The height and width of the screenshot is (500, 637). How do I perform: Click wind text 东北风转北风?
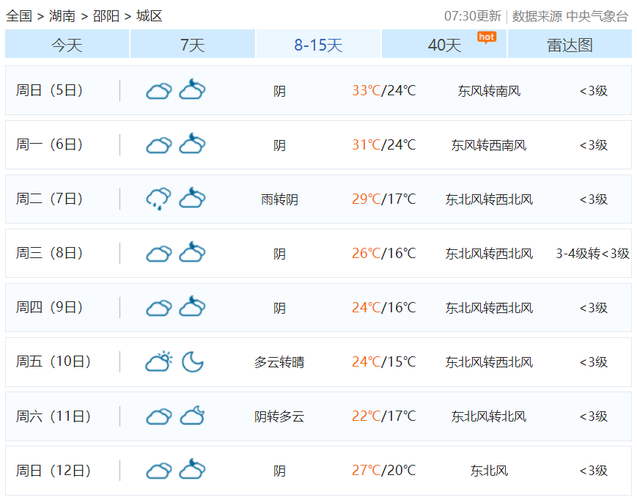coord(489,417)
